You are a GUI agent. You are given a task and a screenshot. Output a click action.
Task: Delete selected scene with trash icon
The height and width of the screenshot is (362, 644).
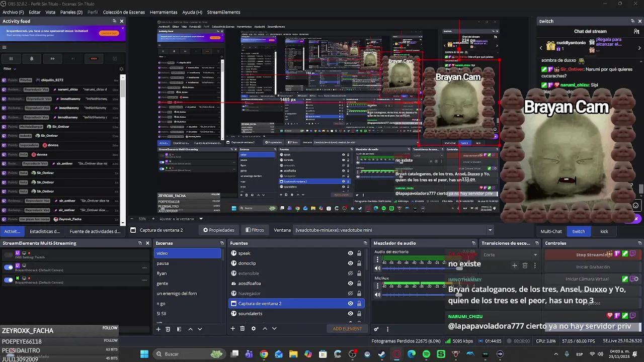[x=168, y=329]
